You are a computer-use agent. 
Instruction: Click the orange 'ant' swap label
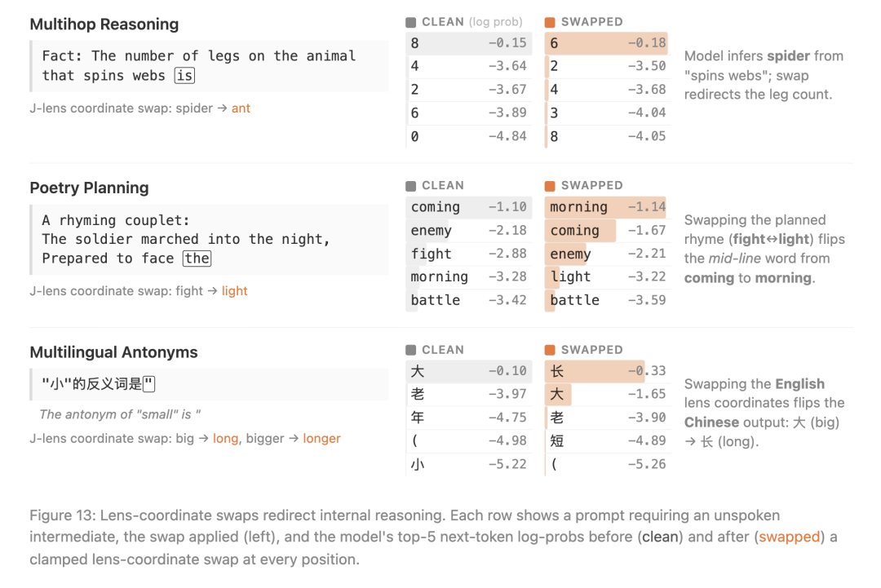(x=241, y=108)
